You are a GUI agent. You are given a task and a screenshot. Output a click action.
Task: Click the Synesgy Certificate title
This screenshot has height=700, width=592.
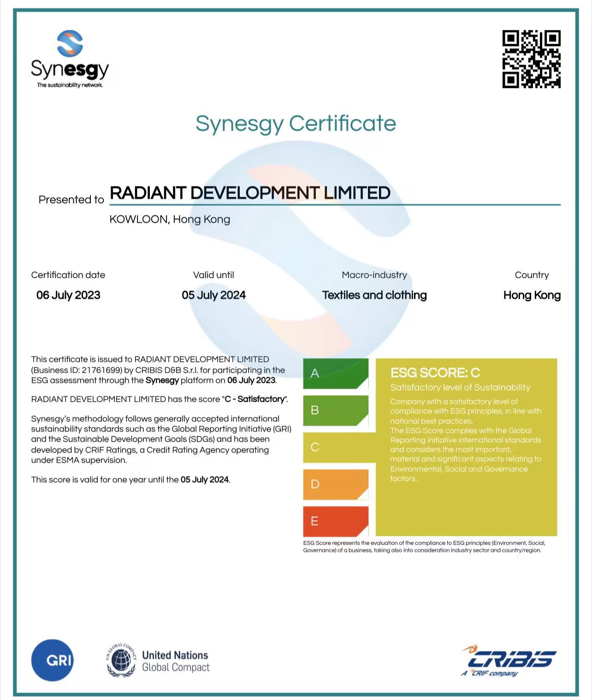click(x=296, y=124)
